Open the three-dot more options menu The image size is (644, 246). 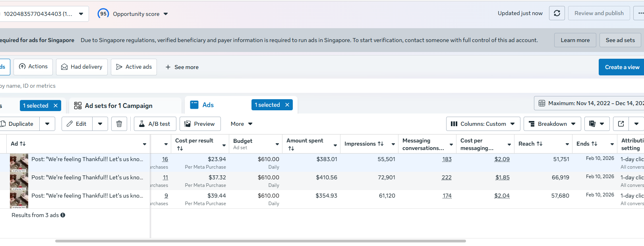pos(640,13)
